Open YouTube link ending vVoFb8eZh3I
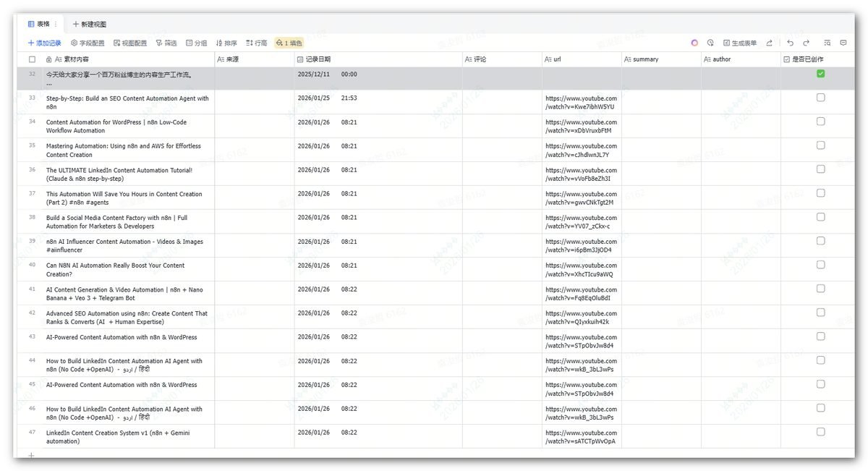This screenshot has width=868, height=471. tap(581, 174)
